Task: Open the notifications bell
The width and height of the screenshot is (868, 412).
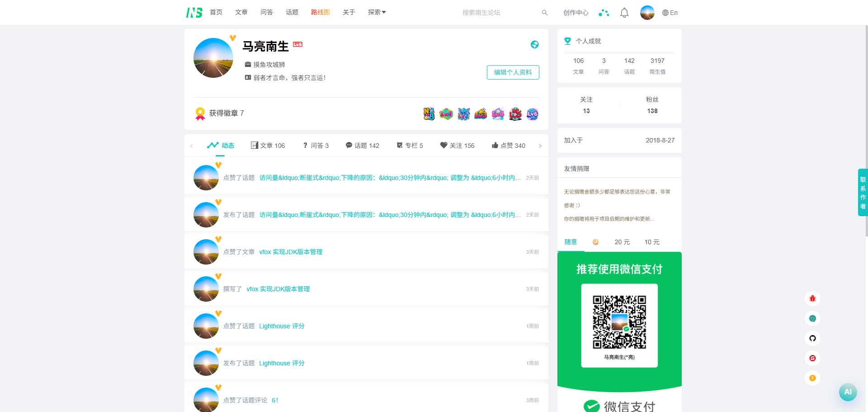Action: pos(624,13)
